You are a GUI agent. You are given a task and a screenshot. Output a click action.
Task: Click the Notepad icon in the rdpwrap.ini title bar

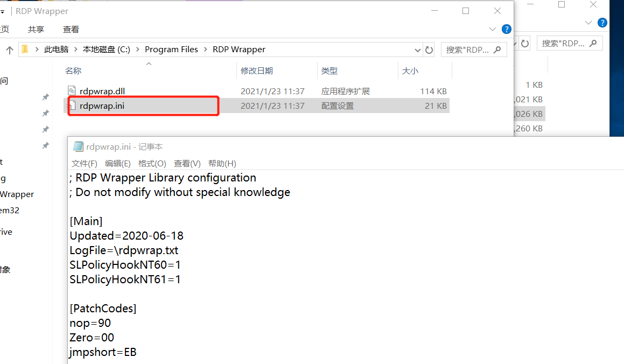click(x=78, y=146)
